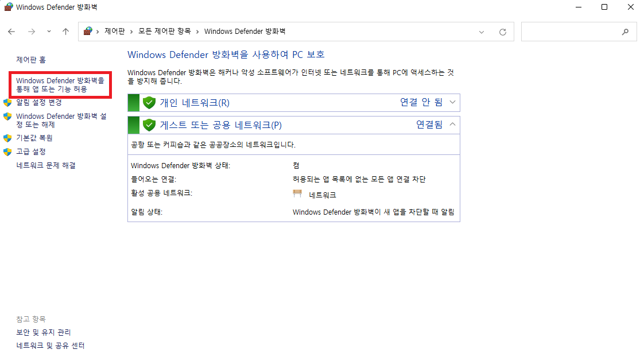Select 제어판 breadcrumb in address bar
This screenshot has height=361, width=644.
pos(115,31)
